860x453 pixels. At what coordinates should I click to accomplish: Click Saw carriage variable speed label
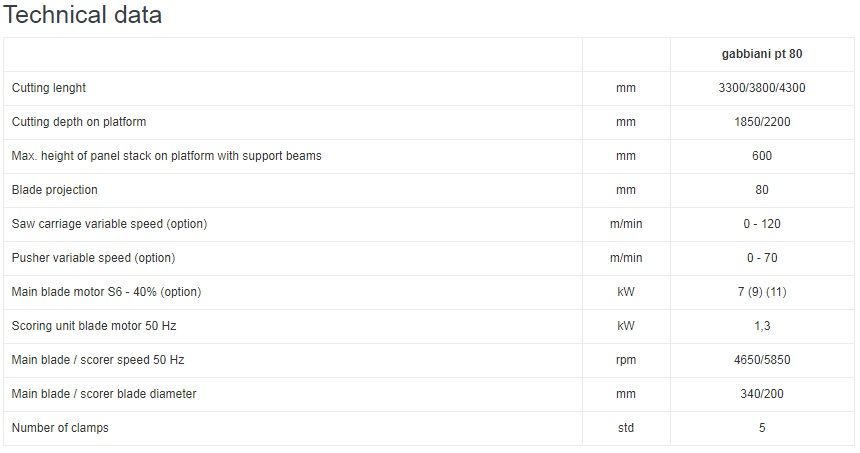tap(110, 224)
